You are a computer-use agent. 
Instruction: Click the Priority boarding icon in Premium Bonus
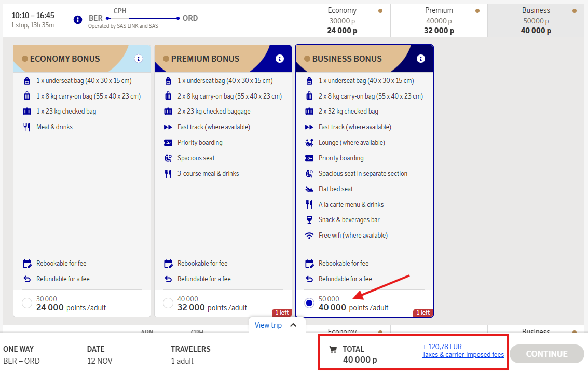pos(168,142)
